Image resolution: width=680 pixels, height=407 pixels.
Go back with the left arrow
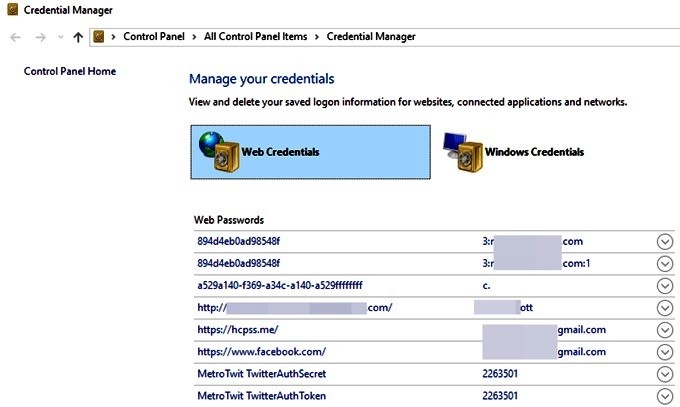pos(16,37)
